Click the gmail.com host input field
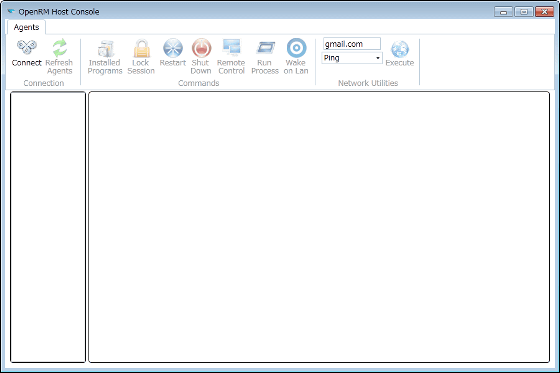The width and height of the screenshot is (560, 373). [x=352, y=44]
